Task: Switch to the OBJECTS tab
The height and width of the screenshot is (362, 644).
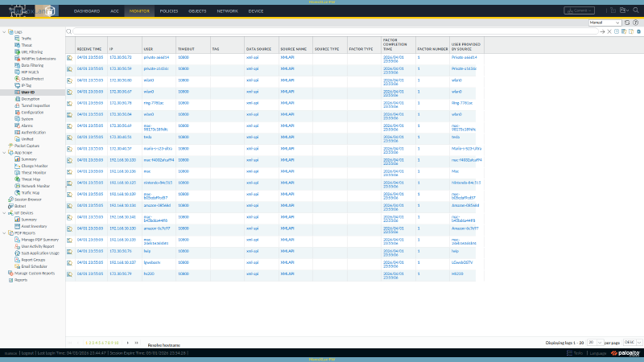Action: (197, 11)
